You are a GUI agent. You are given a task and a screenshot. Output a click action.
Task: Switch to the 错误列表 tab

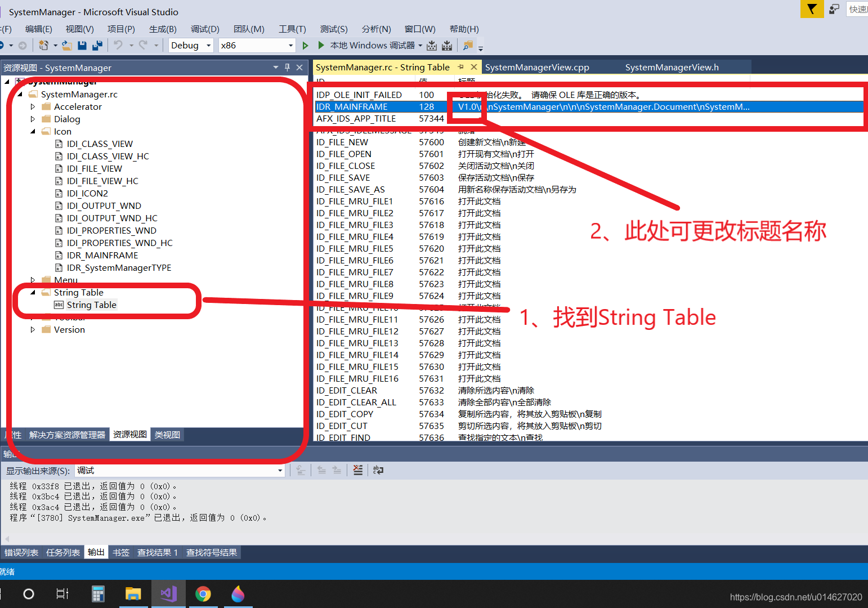tap(21, 552)
